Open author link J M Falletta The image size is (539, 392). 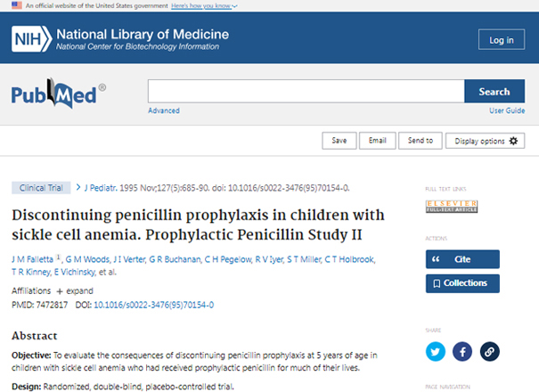point(32,259)
